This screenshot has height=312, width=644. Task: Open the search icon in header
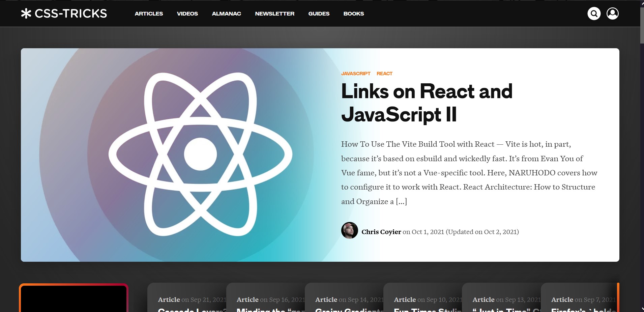594,13
